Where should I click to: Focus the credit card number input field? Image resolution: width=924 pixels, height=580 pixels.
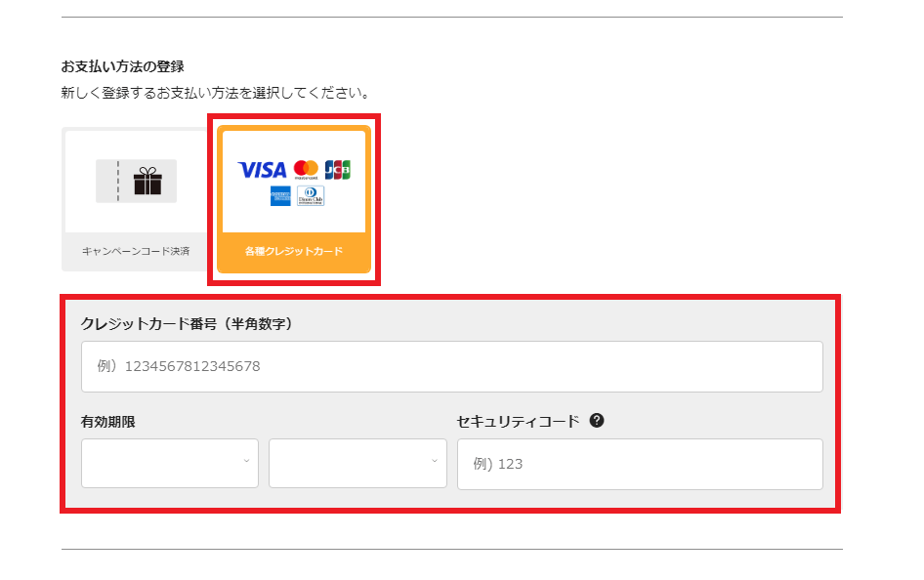pyautogui.click(x=452, y=366)
